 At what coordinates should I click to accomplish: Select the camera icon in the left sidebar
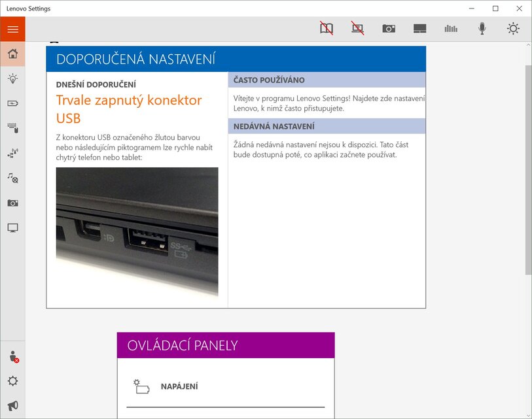pyautogui.click(x=12, y=203)
